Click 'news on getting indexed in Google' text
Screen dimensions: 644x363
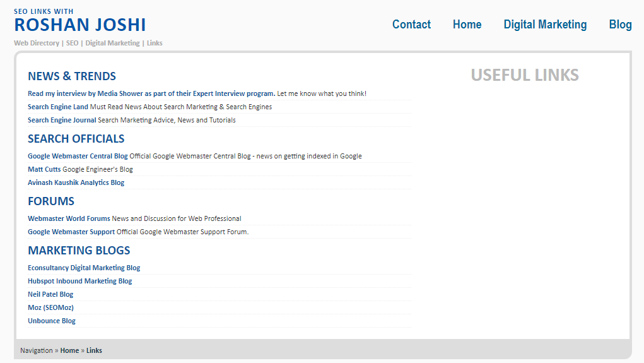click(x=309, y=156)
